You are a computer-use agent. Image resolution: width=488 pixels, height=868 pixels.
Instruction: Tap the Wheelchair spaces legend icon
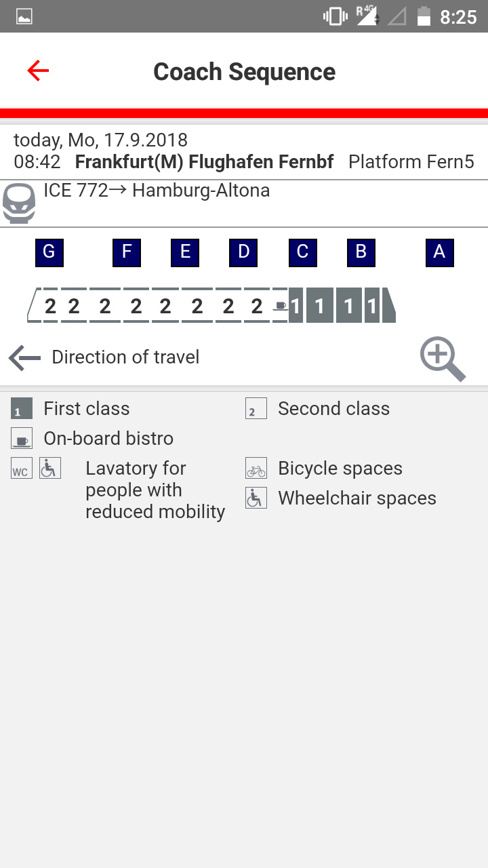coord(256,498)
